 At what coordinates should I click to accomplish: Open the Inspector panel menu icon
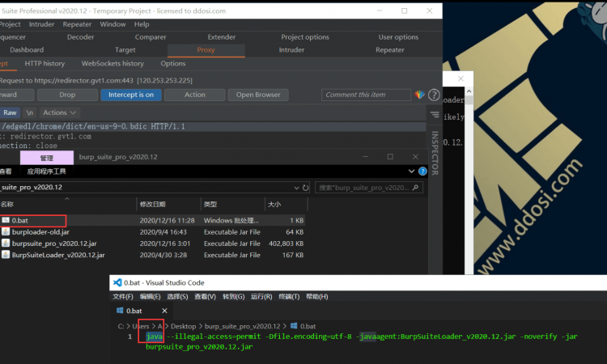coord(435,115)
